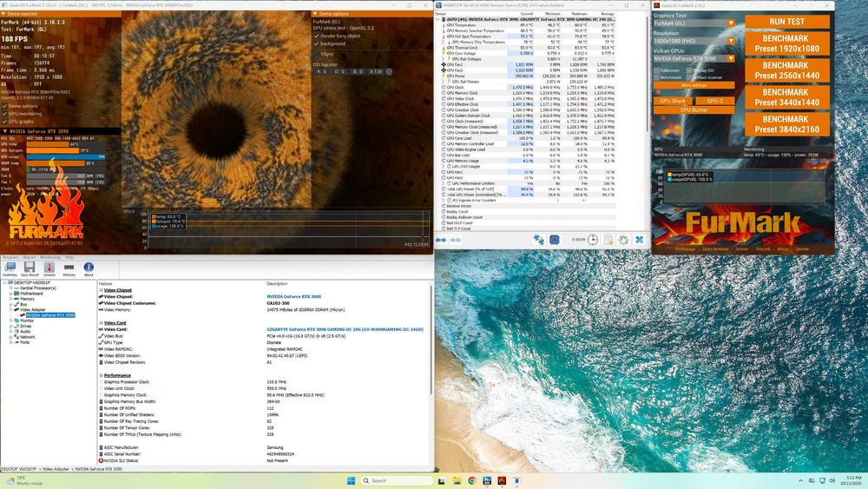Open Sensors via the thermometer icon
868x489 pixels.
(49, 268)
